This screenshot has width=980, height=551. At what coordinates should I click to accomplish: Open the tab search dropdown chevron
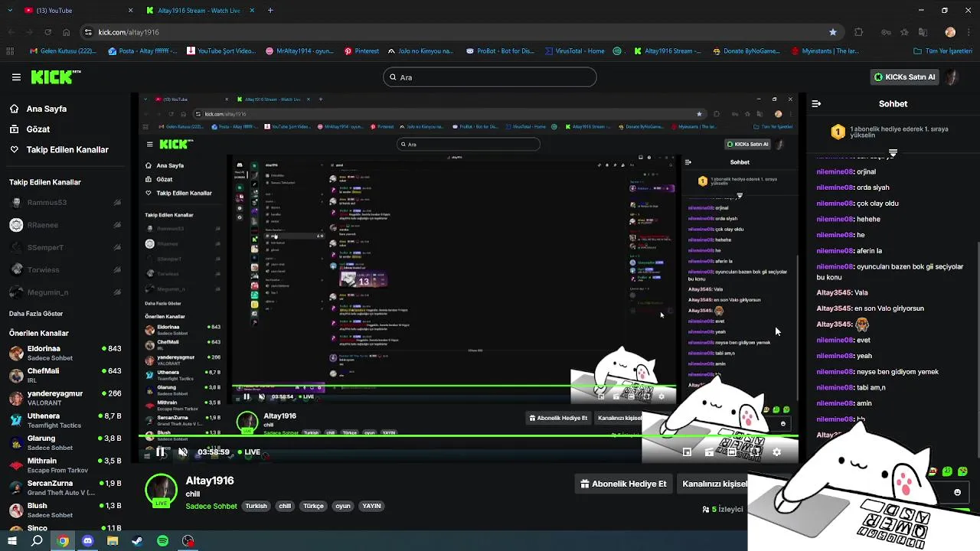(9, 11)
